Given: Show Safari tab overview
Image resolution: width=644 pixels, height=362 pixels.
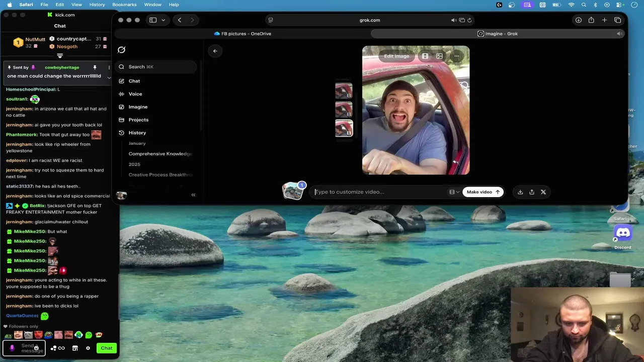Looking at the screenshot, I should [618, 20].
